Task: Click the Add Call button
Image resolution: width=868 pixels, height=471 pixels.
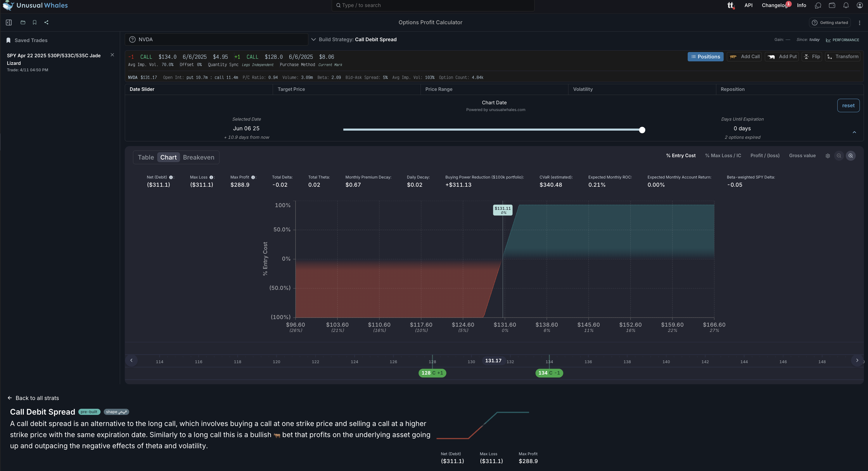Action: pyautogui.click(x=744, y=57)
